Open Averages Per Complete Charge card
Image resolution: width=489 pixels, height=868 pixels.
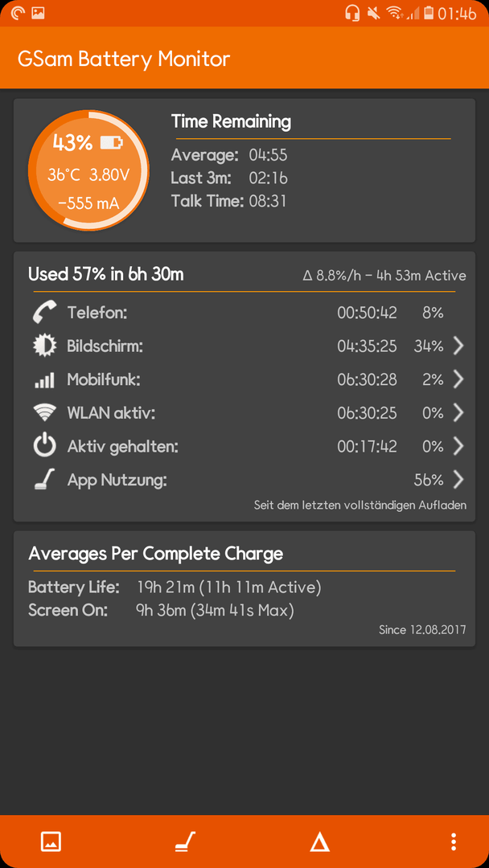coord(244,588)
